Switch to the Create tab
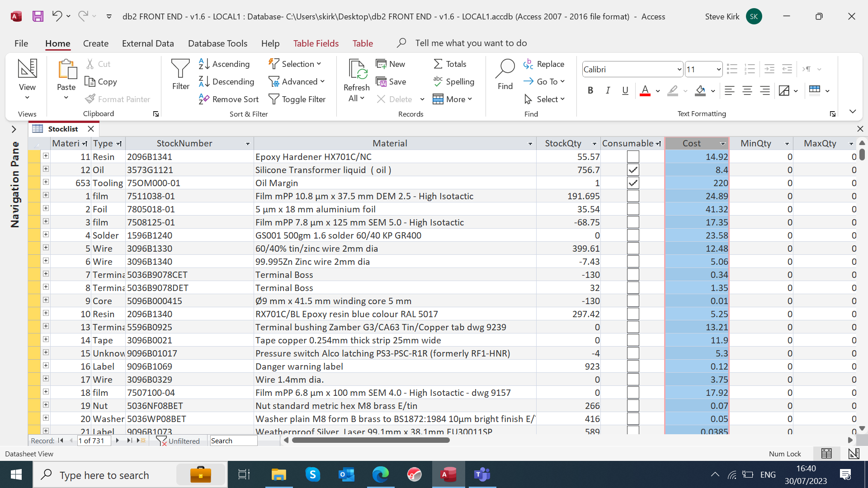The width and height of the screenshot is (868, 488). pyautogui.click(x=96, y=43)
